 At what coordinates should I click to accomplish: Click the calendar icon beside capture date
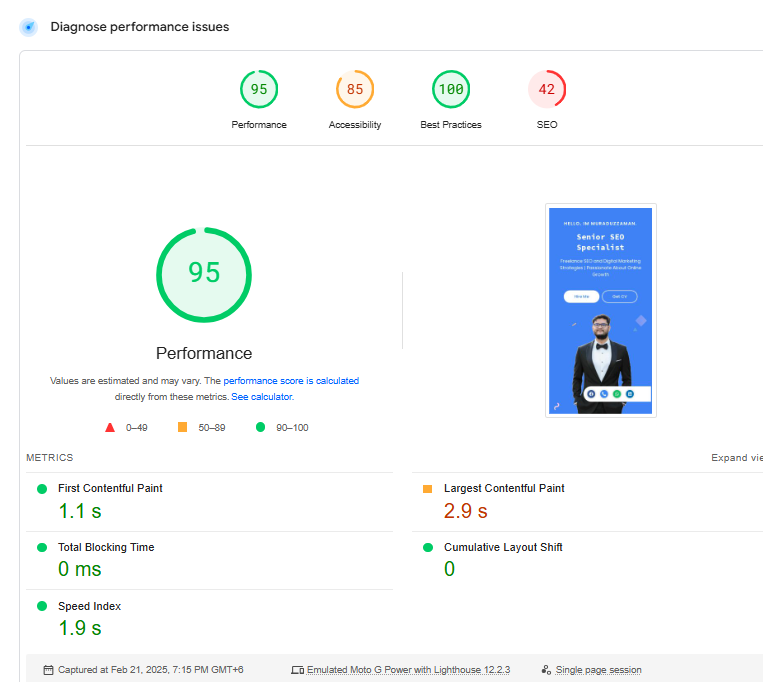(48, 670)
